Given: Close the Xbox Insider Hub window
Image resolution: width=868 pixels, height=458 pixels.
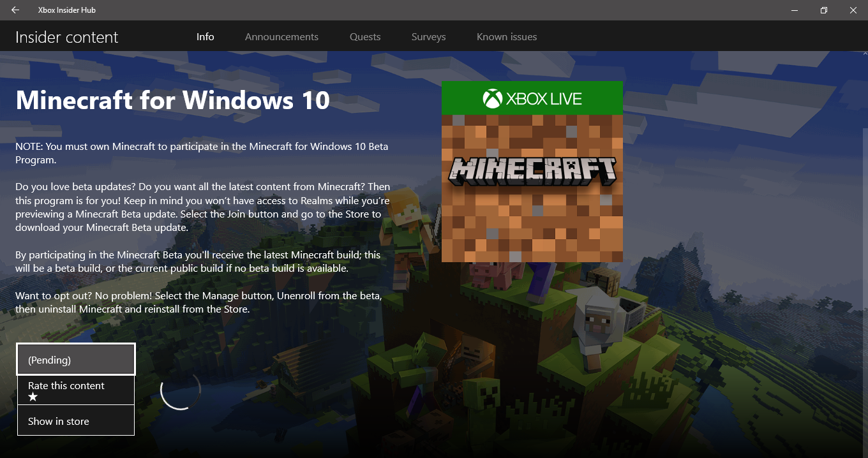Looking at the screenshot, I should click(x=853, y=10).
